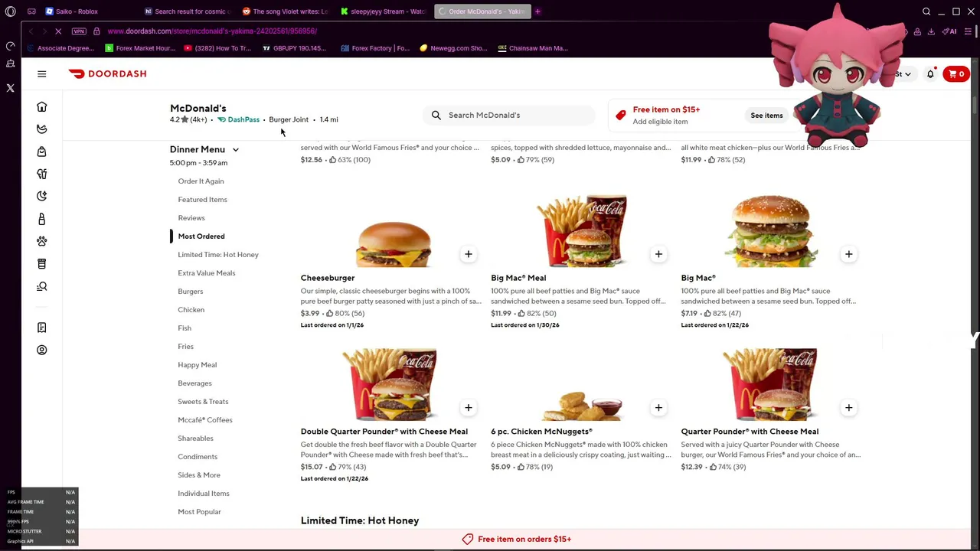Jump to Chicken category
Image resolution: width=980 pixels, height=551 pixels.
[191, 310]
